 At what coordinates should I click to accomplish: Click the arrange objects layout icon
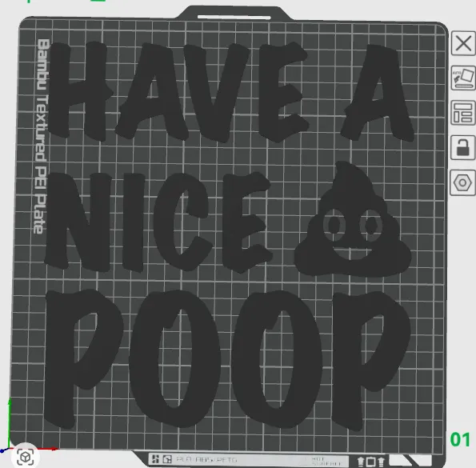pos(463,113)
